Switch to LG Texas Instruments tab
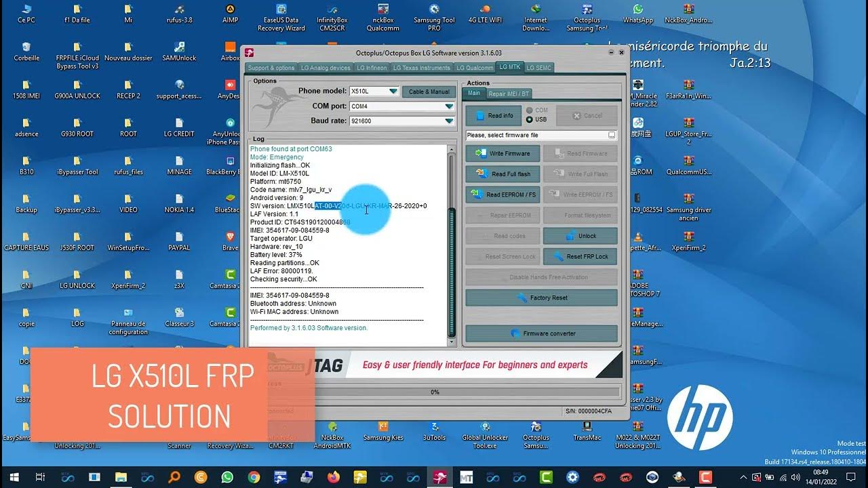Image resolution: width=868 pixels, height=488 pixels. click(x=422, y=68)
